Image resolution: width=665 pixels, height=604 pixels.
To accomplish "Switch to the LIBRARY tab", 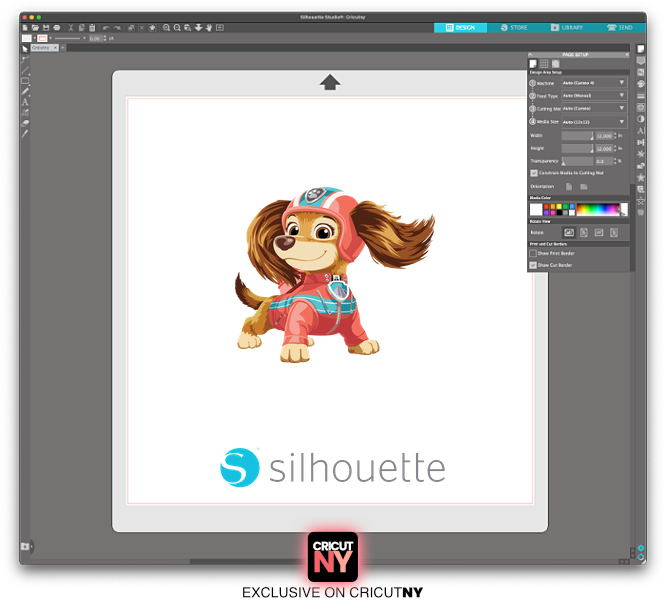I will [x=567, y=28].
